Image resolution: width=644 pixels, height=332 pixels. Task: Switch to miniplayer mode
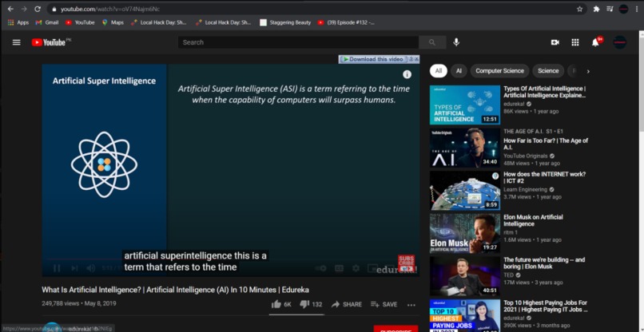tap(372, 268)
